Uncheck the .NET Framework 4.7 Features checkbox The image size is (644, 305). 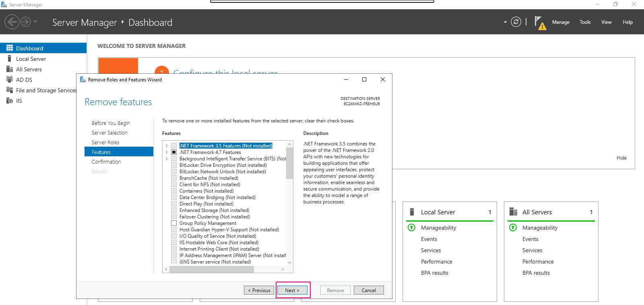174,152
